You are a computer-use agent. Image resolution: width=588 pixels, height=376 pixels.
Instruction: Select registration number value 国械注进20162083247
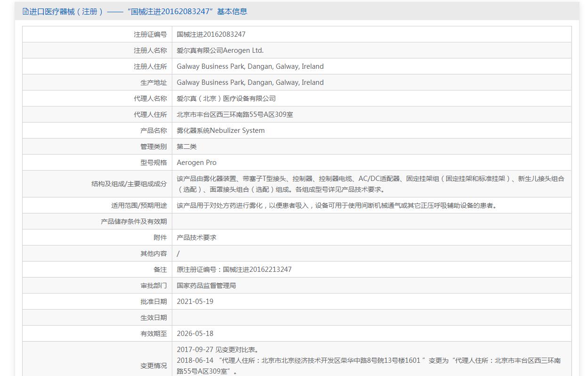pyautogui.click(x=211, y=34)
